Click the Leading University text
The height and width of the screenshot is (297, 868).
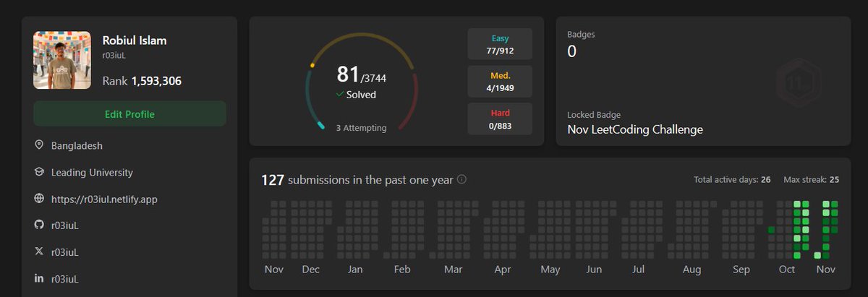pyautogui.click(x=92, y=173)
